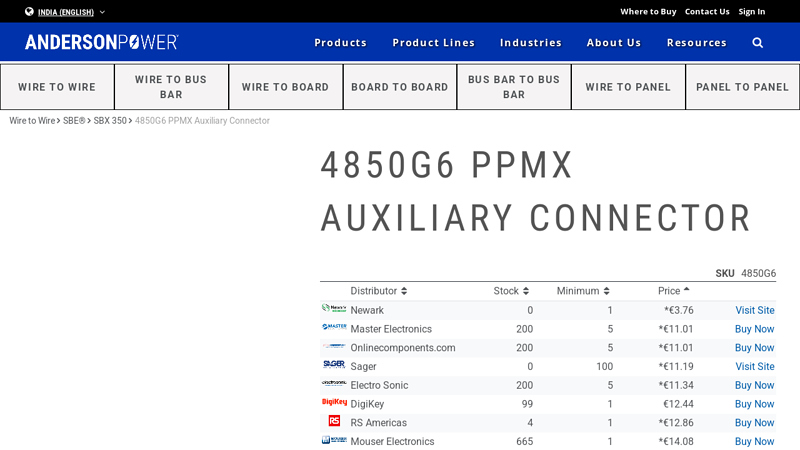The image size is (800, 450).
Task: Click the Contact Us link
Action: pos(707,12)
